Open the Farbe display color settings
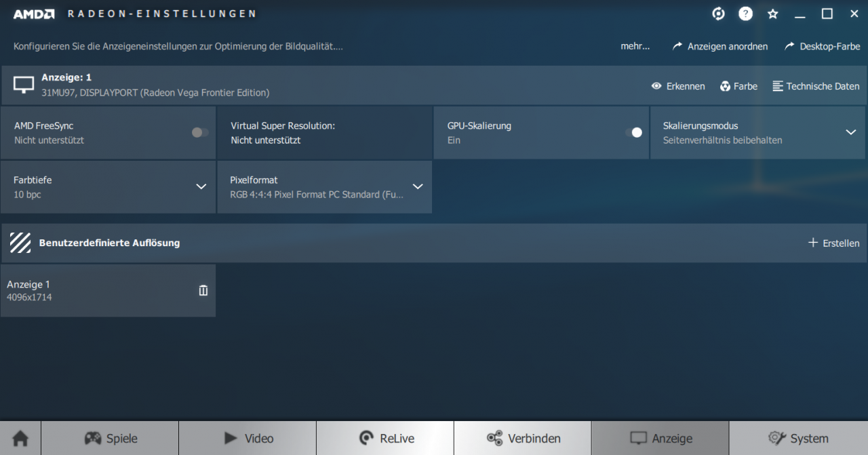The image size is (868, 455). (x=738, y=86)
